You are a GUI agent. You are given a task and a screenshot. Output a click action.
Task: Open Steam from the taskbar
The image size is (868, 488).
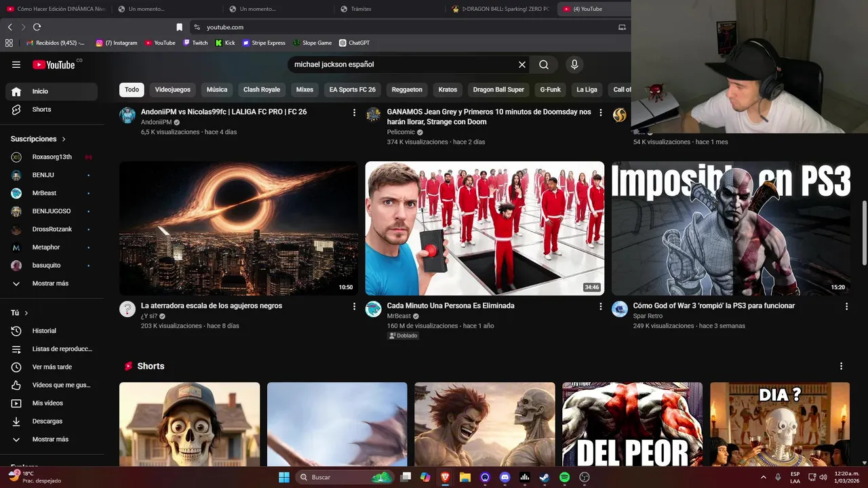(545, 477)
